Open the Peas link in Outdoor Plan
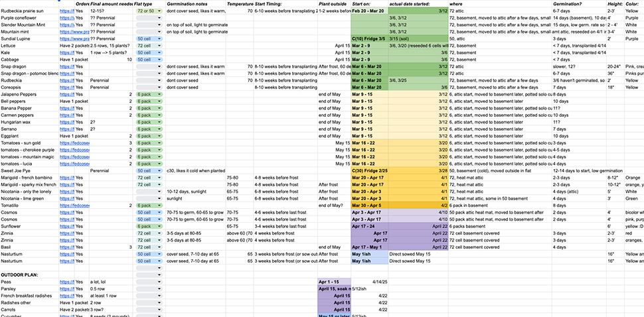 point(66,282)
